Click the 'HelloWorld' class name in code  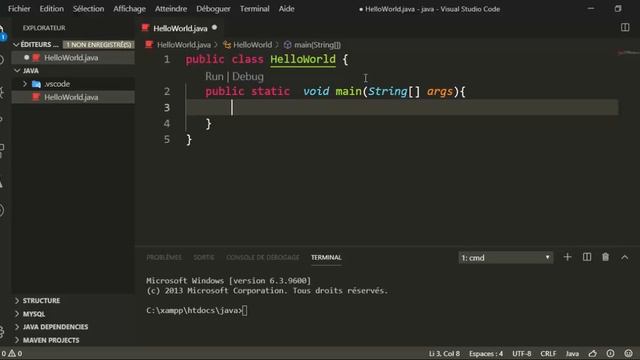pyautogui.click(x=303, y=59)
